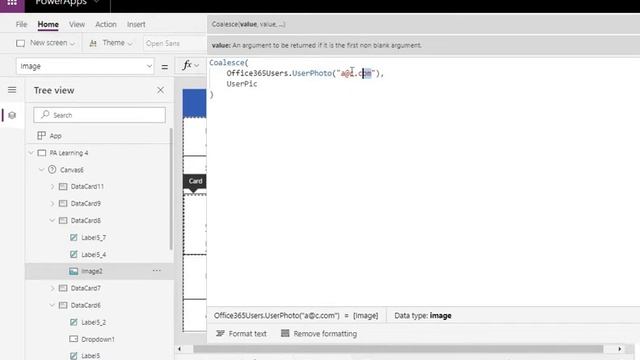Click the Tree view search box
Image resolution: width=640 pixels, height=360 pixels.
click(x=100, y=115)
